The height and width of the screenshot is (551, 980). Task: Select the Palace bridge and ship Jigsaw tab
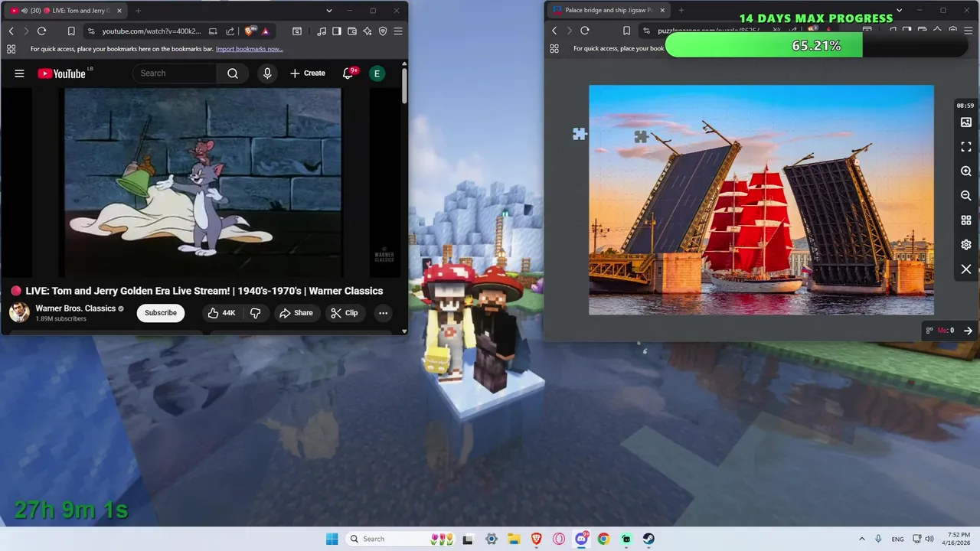(x=609, y=11)
